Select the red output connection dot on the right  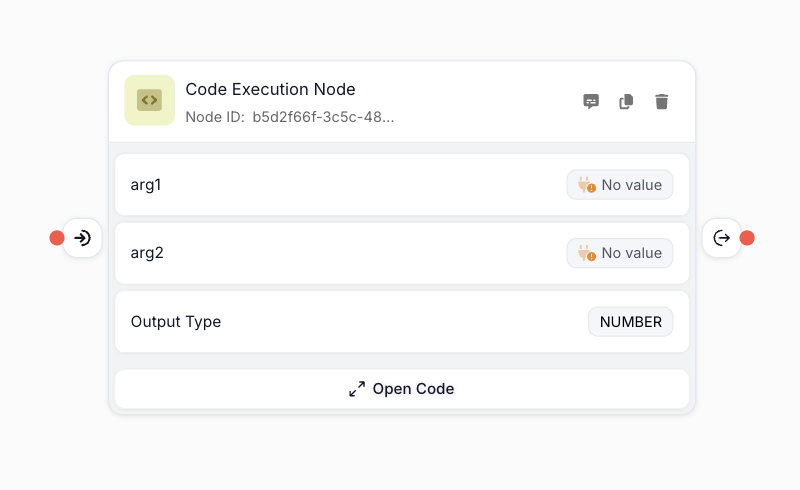747,238
